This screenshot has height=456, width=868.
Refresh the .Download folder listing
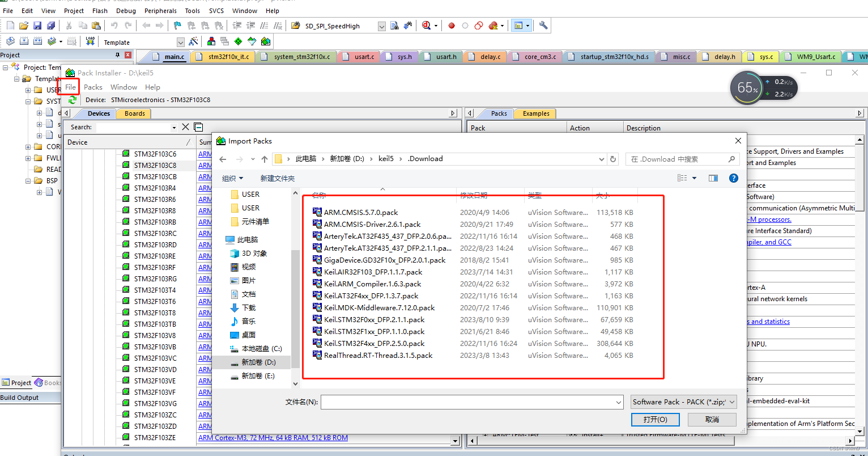click(x=613, y=159)
